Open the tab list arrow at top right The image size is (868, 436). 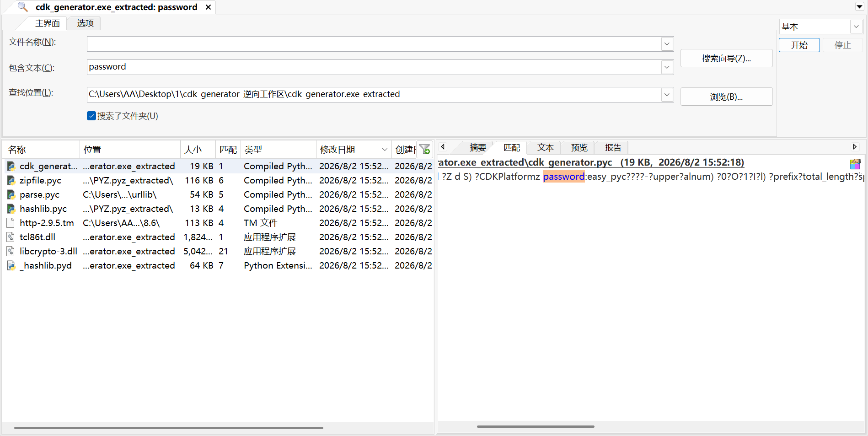coord(859,7)
